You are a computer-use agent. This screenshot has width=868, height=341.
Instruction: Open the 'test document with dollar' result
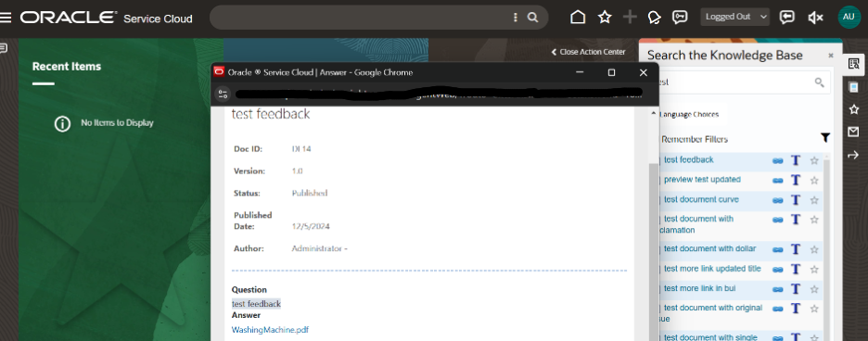pos(709,249)
